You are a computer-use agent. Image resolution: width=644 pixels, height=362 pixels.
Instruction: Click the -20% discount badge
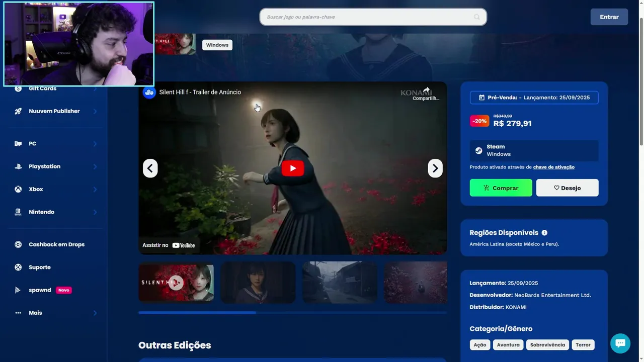tap(479, 121)
